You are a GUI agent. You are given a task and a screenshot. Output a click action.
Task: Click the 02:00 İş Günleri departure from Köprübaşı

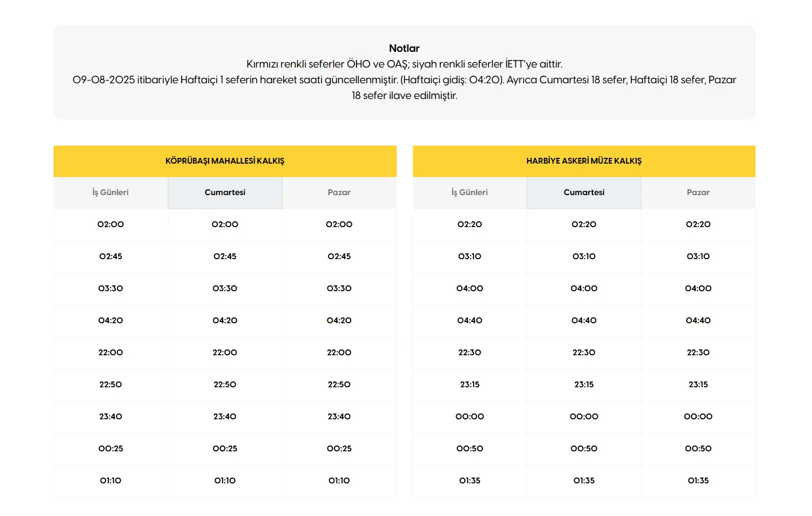point(111,225)
